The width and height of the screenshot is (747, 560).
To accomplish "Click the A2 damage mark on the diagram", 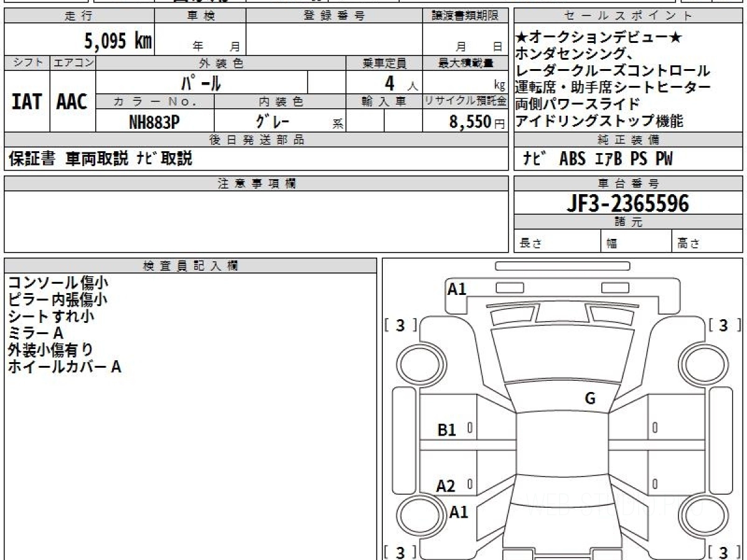I will pos(446,486).
